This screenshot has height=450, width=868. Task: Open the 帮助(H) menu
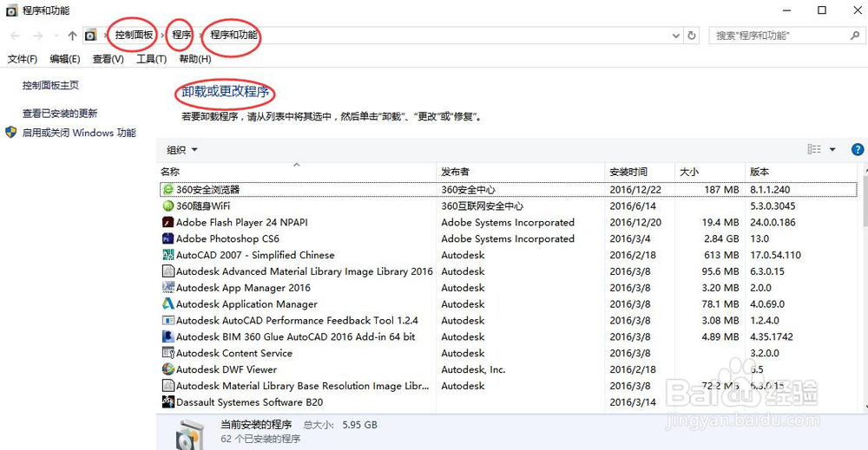(x=194, y=59)
